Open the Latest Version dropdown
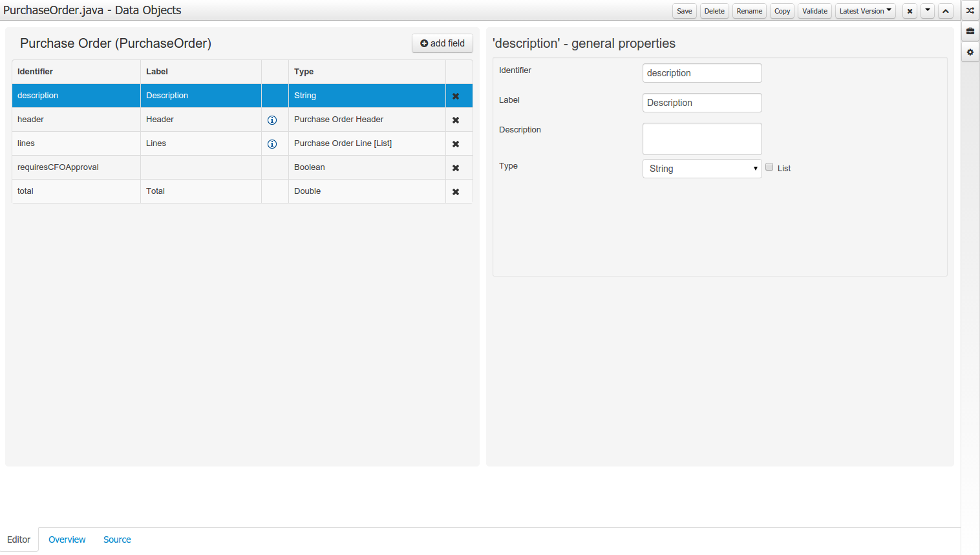The height and width of the screenshot is (555, 980). [x=865, y=11]
